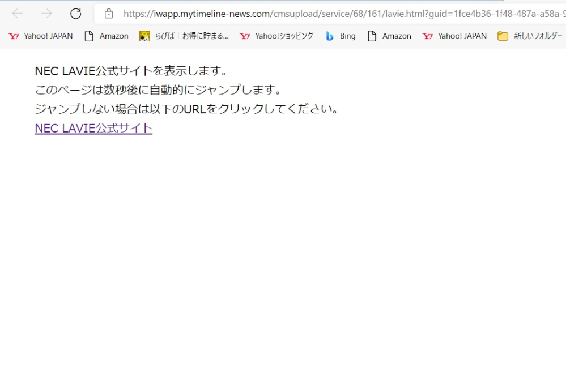Open the second Amazon bookmark after Bing

[389, 36]
